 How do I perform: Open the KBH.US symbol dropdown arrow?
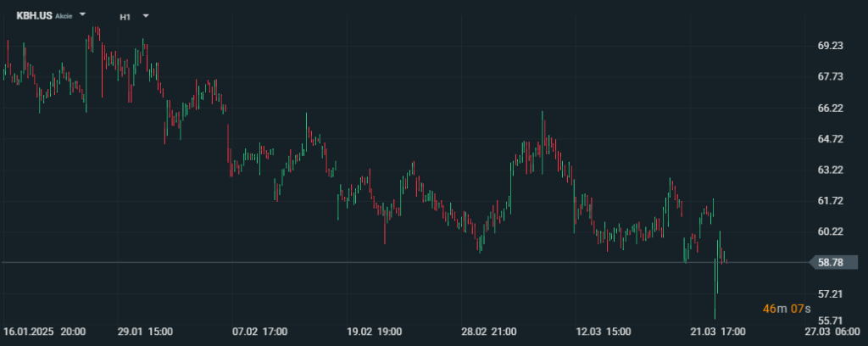83,15
